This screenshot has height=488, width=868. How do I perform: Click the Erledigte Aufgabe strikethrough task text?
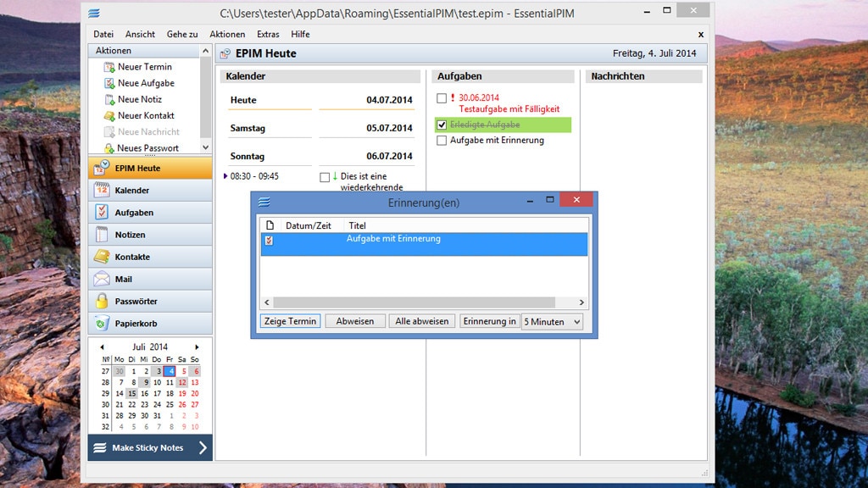(x=485, y=125)
